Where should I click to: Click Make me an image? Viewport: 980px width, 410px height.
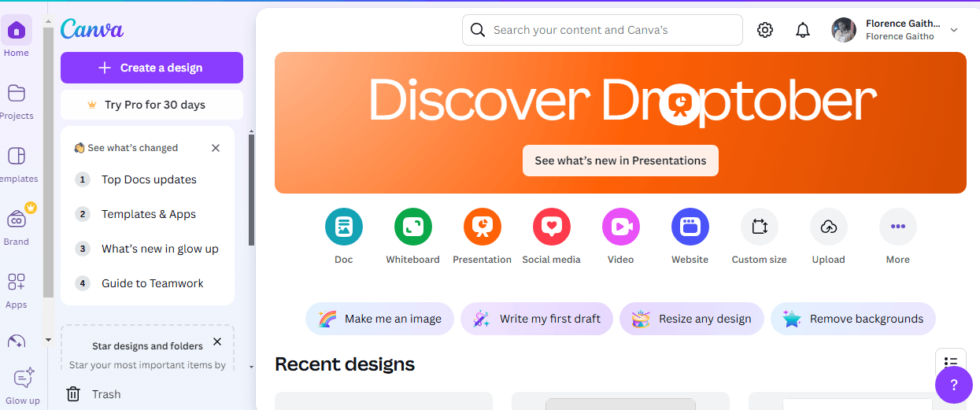(x=379, y=319)
